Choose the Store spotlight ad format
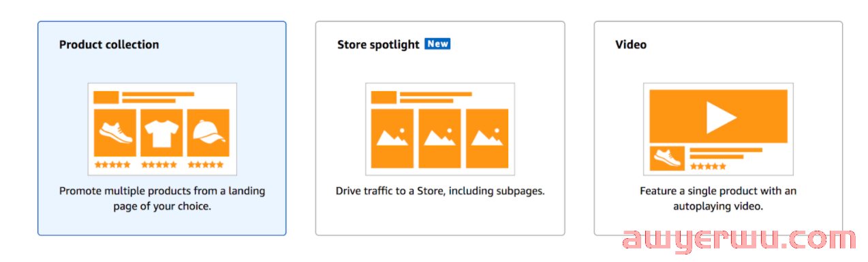Viewport: 868px width, 262px height. (439, 129)
